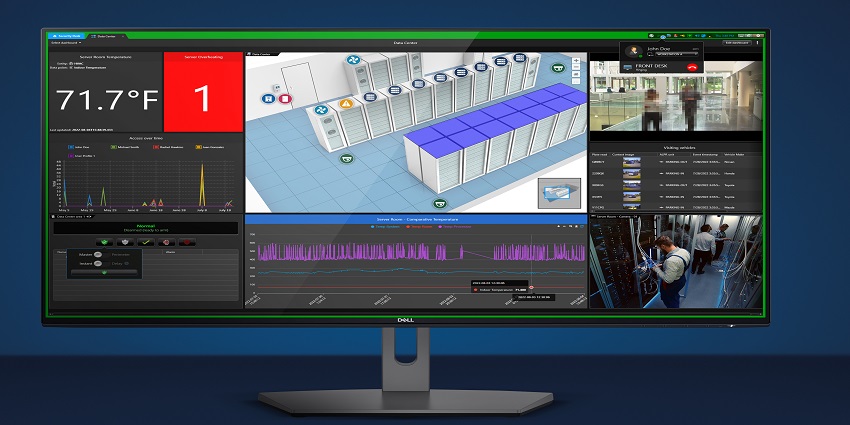
Task: Click the 71.7°F temperature reading
Action: [107, 99]
